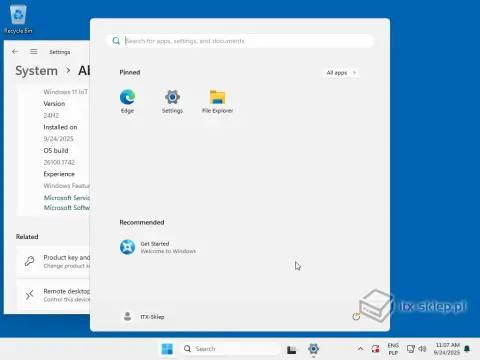Screen dimensions: 480x360
Task: Open All apps list
Action: [x=341, y=73]
